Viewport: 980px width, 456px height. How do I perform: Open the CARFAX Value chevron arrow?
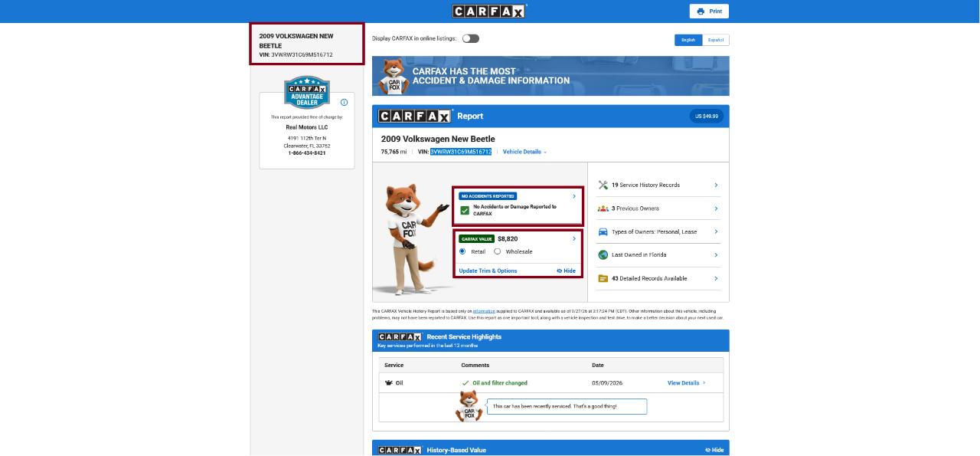(574, 239)
